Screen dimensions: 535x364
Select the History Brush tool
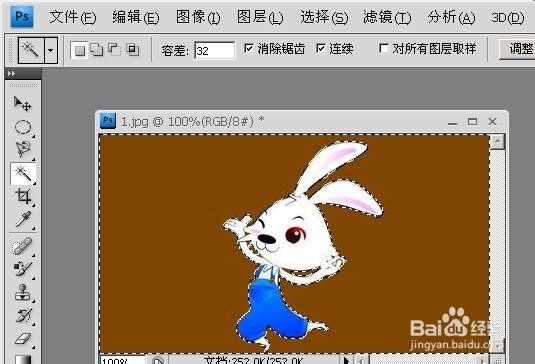coord(23,316)
